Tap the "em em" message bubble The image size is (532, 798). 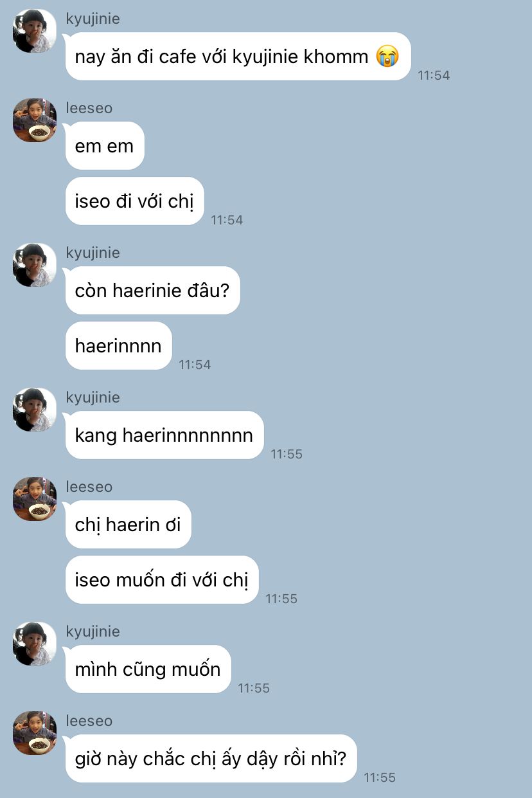pos(105,146)
